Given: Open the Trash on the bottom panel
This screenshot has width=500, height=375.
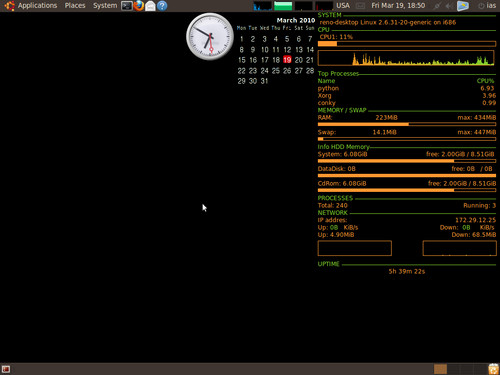Looking at the screenshot, I should [493, 369].
